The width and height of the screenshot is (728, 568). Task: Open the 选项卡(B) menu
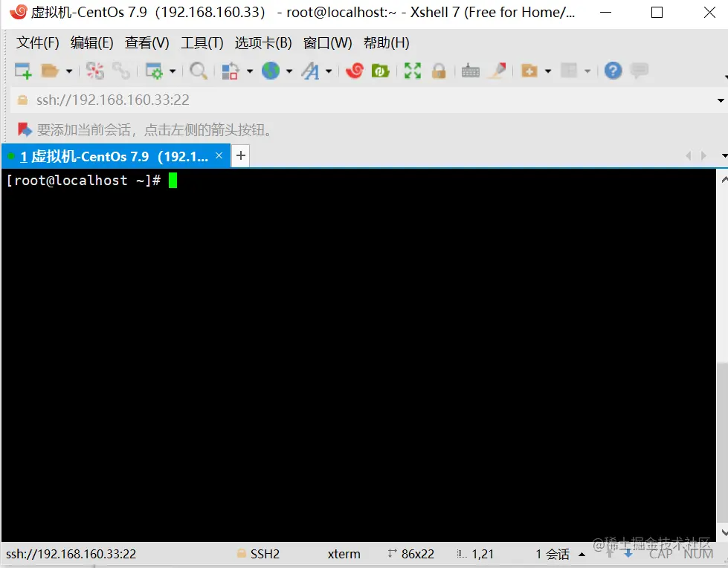[263, 42]
